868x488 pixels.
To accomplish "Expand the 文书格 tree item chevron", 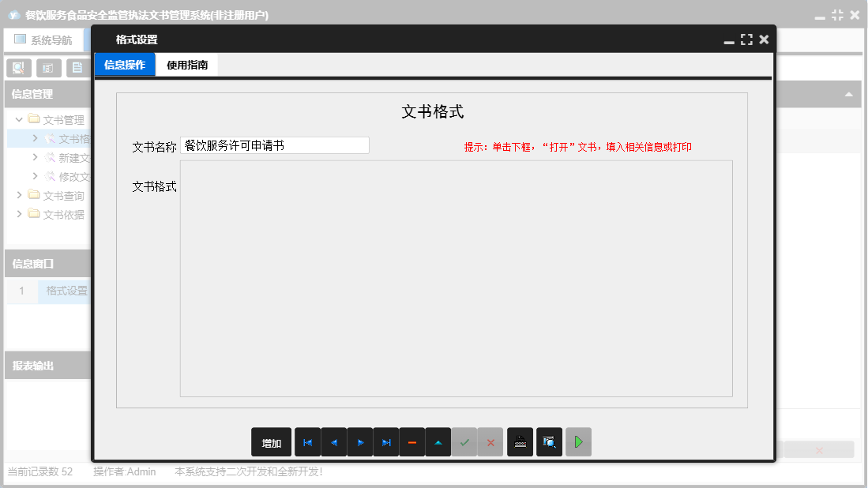I will (x=35, y=138).
